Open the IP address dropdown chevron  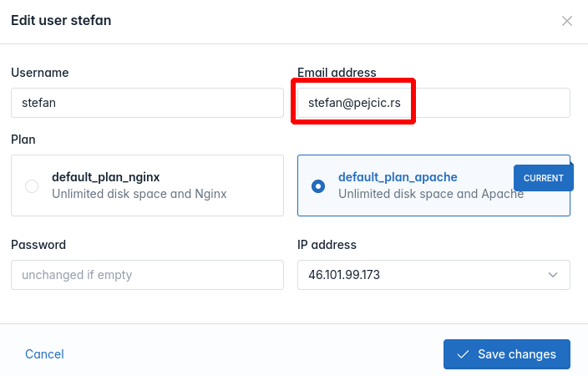point(553,275)
